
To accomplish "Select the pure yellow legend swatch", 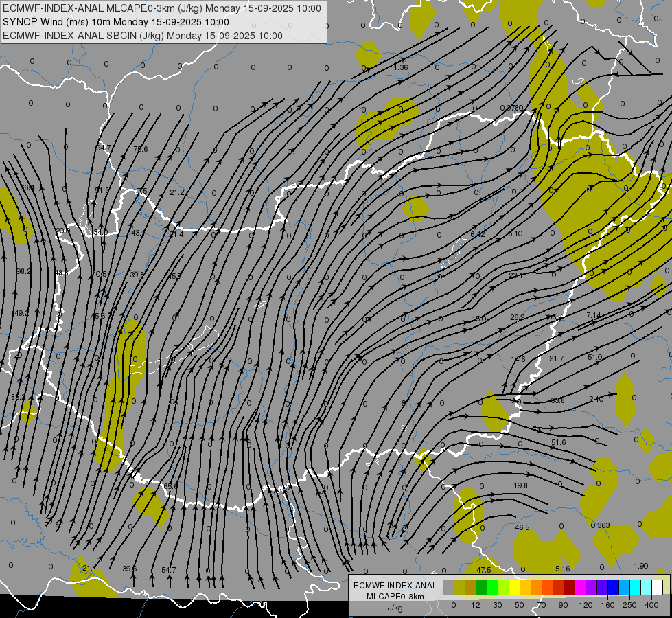I will point(514,587).
